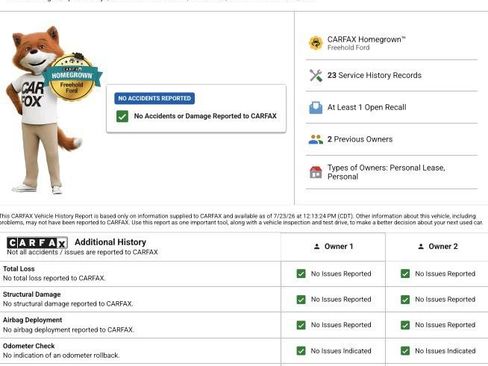Screen dimensions: 488x366
Task: Click the types of owners house icon
Action: pos(316,172)
